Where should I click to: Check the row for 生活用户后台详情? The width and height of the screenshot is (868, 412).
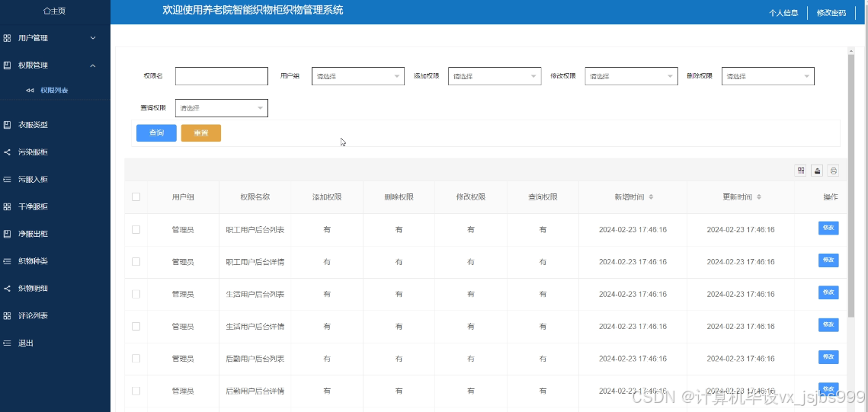pyautogui.click(x=136, y=326)
